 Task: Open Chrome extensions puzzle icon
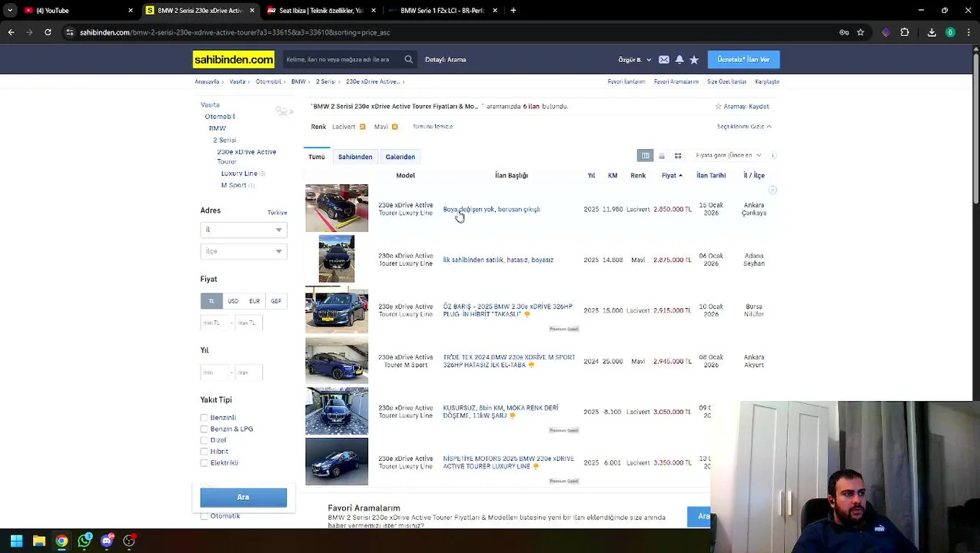(905, 32)
